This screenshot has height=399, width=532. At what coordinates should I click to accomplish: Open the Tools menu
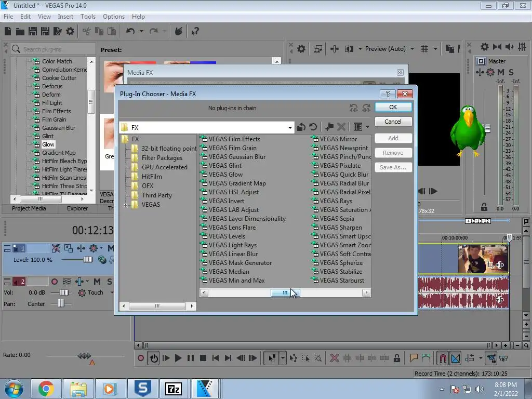tap(88, 17)
